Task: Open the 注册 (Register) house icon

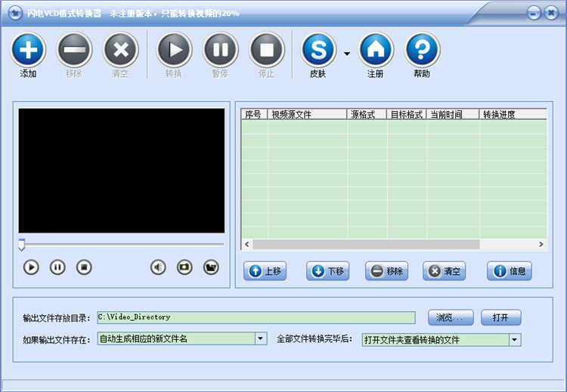Action: click(x=376, y=50)
